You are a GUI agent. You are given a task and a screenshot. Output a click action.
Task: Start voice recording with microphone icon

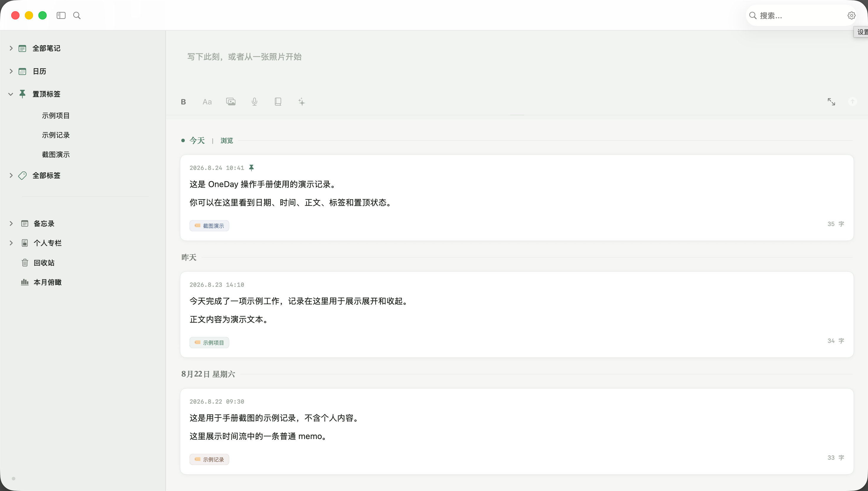click(x=254, y=102)
